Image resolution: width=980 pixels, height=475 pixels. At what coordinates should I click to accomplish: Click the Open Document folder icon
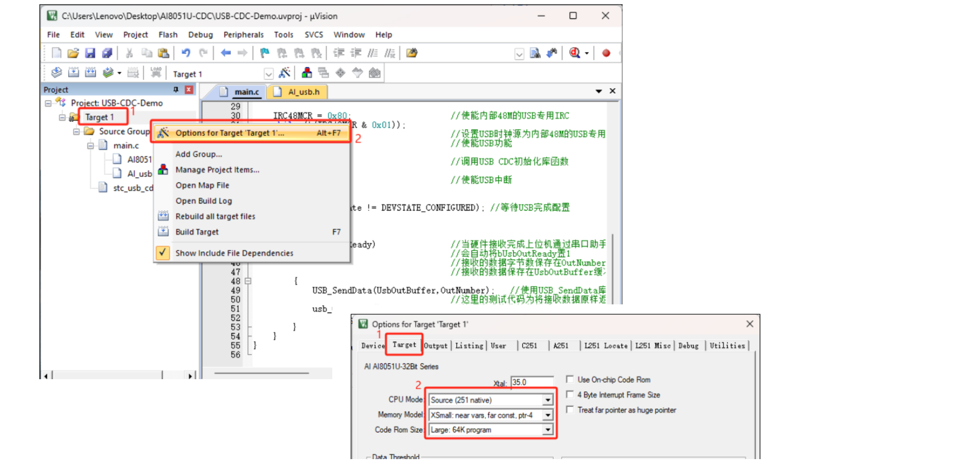tap(412, 53)
